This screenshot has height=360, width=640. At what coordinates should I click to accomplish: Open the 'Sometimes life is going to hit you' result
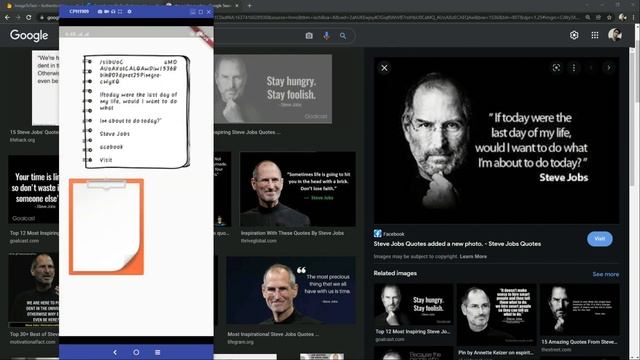pos(298,189)
